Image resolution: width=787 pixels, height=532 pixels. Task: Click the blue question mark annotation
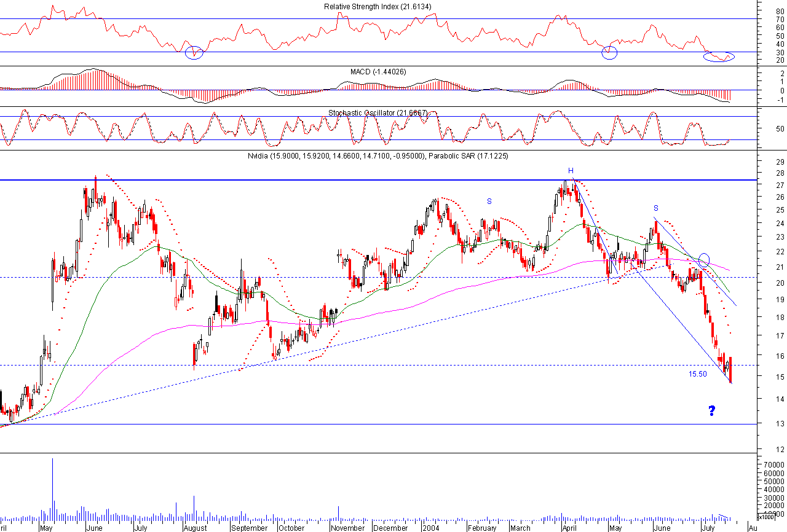click(x=711, y=411)
